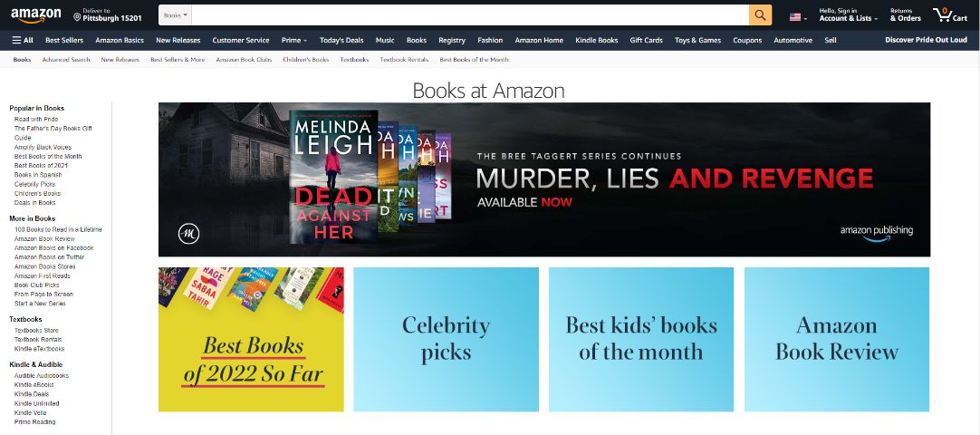
Task: Select Today's Deals in the navigation bar
Action: click(341, 40)
